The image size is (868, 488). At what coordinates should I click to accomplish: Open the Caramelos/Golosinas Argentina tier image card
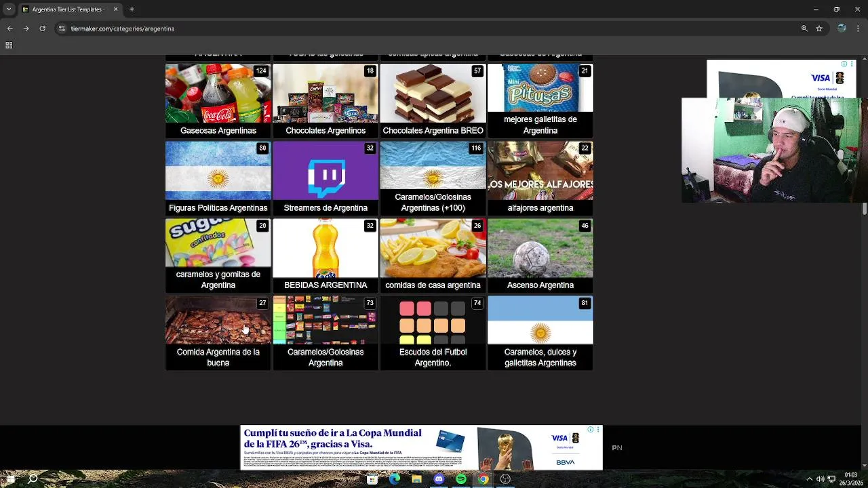(325, 333)
